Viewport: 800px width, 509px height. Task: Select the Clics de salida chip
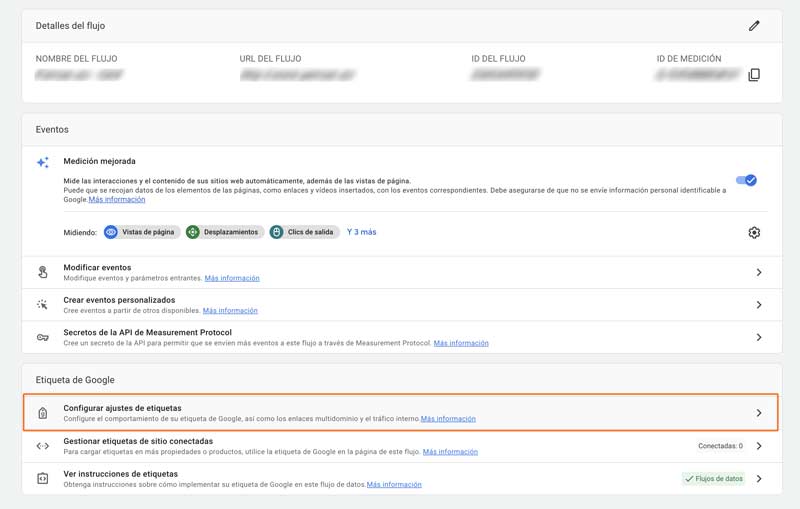coord(304,232)
